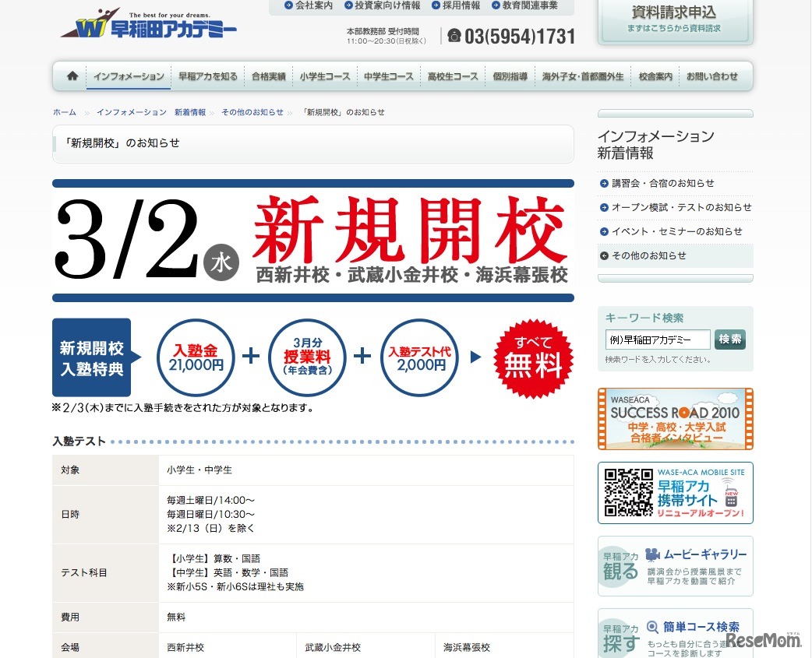Image resolution: width=812 pixels, height=658 pixels.
Task: Open その他のお知らせ sidebar link
Action: point(649,255)
